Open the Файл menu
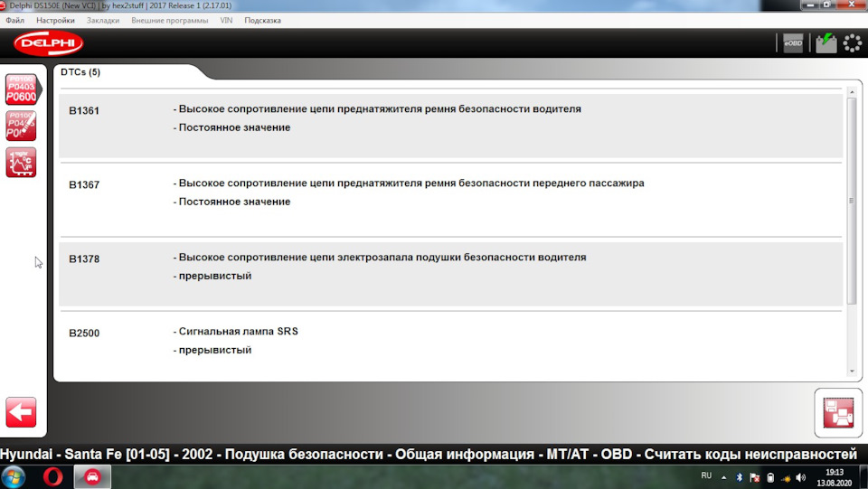The height and width of the screenshot is (489, 868). [15, 21]
